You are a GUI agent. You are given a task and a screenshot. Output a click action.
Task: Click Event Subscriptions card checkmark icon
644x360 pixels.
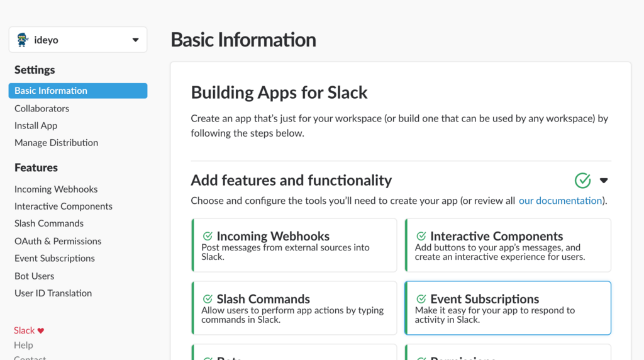pos(421,299)
